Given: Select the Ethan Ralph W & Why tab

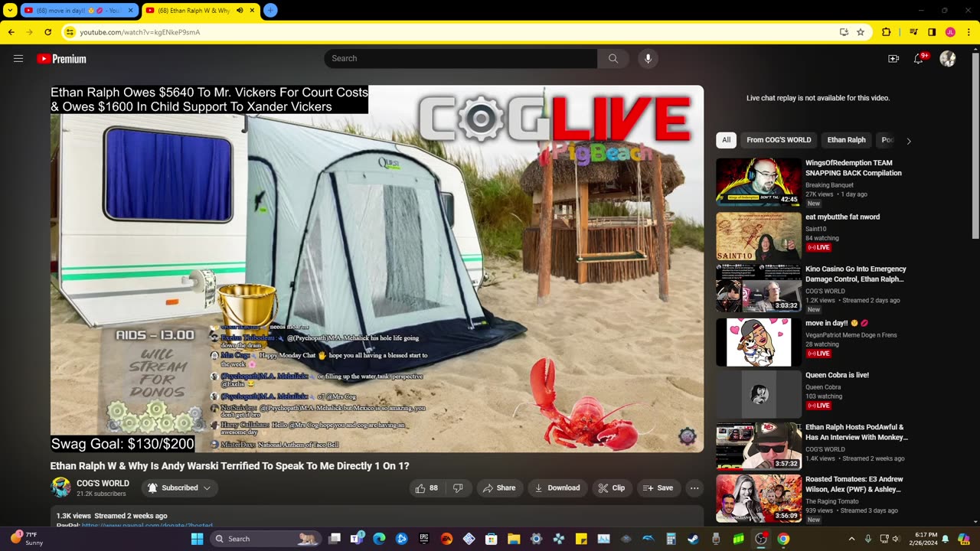Looking at the screenshot, I should pyautogui.click(x=201, y=11).
